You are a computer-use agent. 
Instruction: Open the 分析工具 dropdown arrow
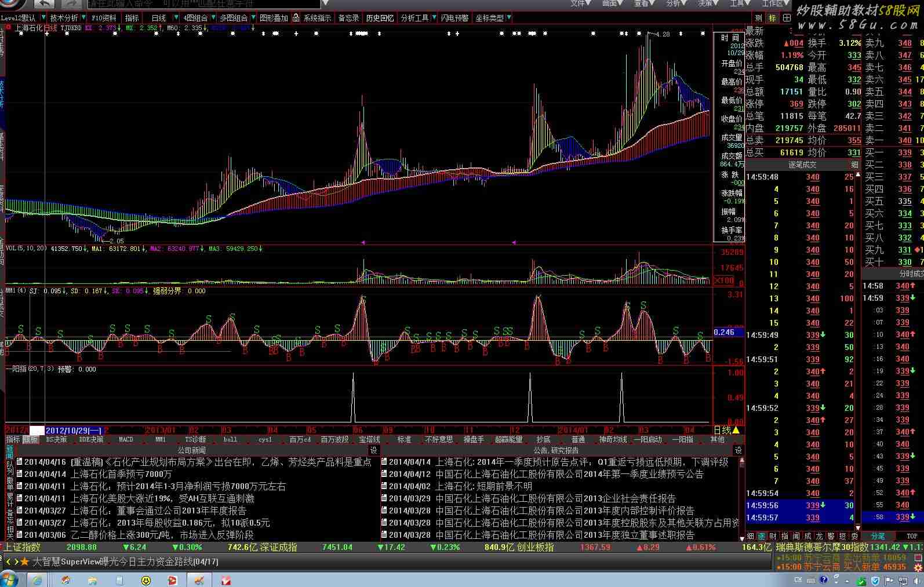[x=434, y=18]
